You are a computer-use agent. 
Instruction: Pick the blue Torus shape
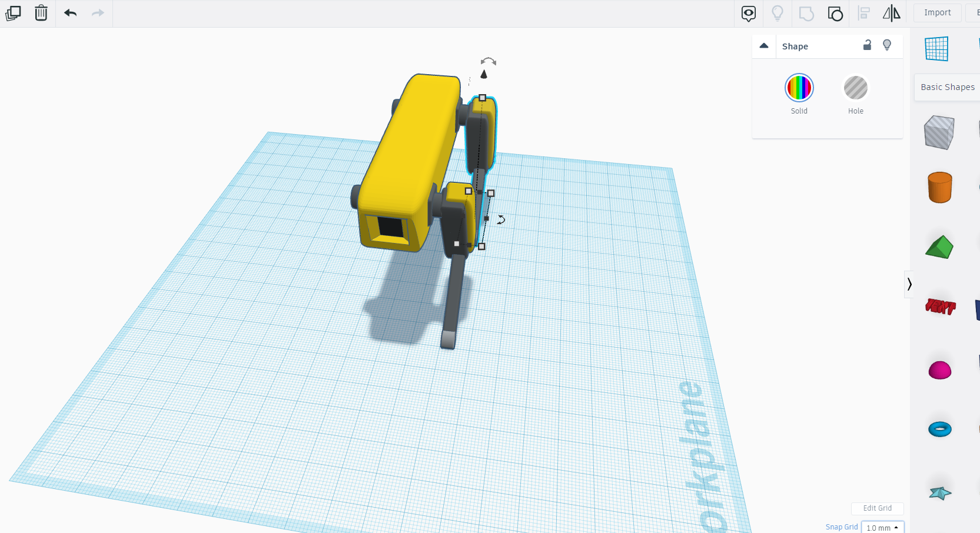[x=939, y=429]
